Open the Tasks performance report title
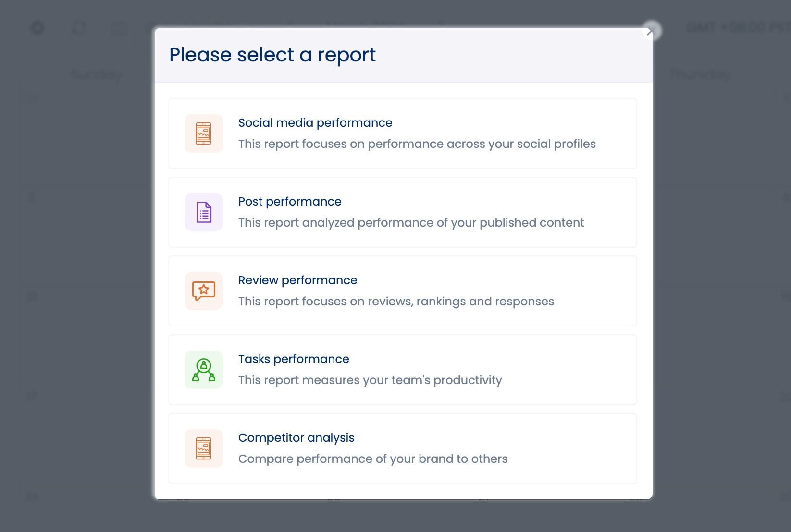791x532 pixels. (x=294, y=359)
